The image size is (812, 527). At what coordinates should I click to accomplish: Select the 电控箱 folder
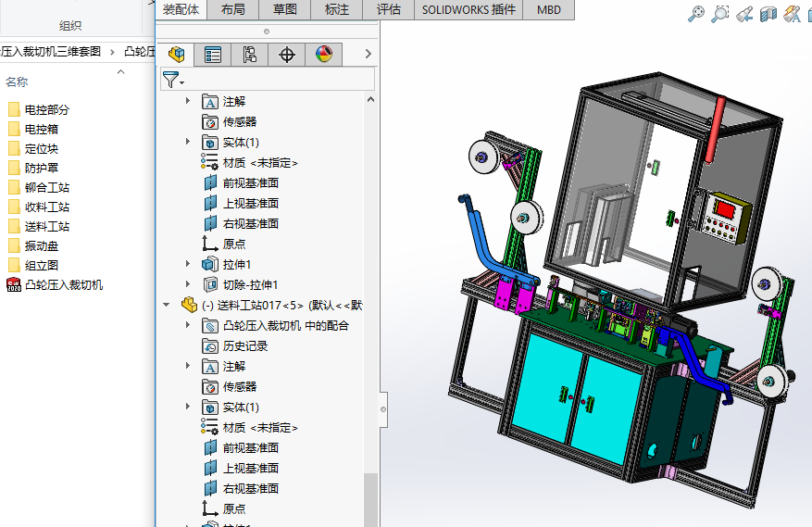[41, 130]
